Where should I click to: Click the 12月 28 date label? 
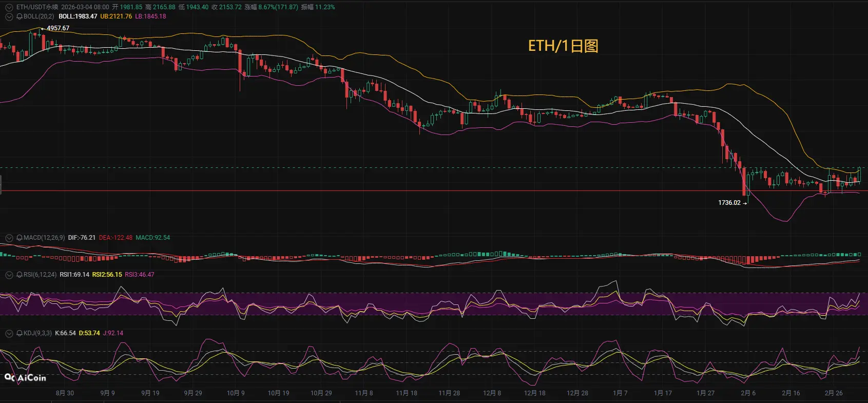pos(577,393)
